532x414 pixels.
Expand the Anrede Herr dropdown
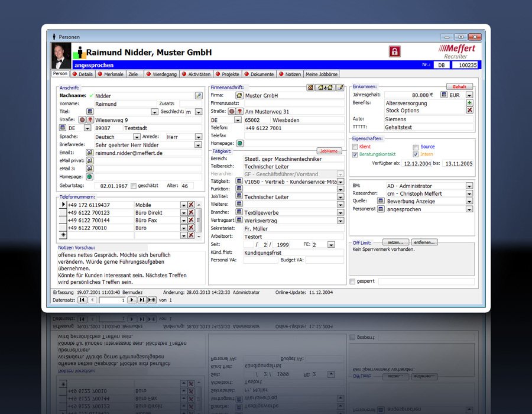(x=199, y=137)
